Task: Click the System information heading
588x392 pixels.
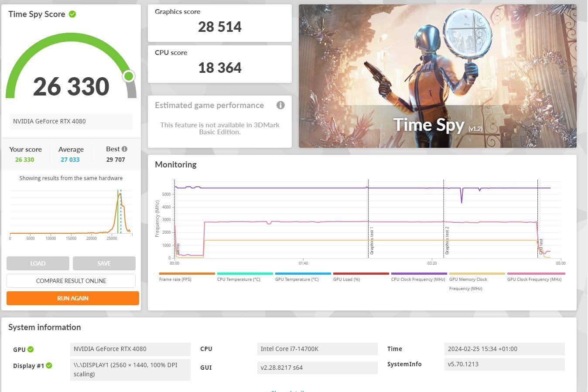Action: pyautogui.click(x=44, y=327)
